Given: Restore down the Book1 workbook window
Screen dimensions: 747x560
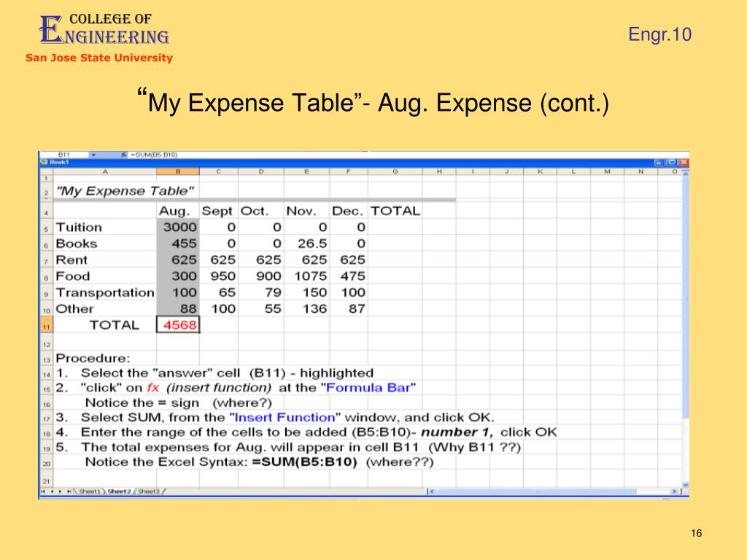Looking at the screenshot, I should [672, 163].
